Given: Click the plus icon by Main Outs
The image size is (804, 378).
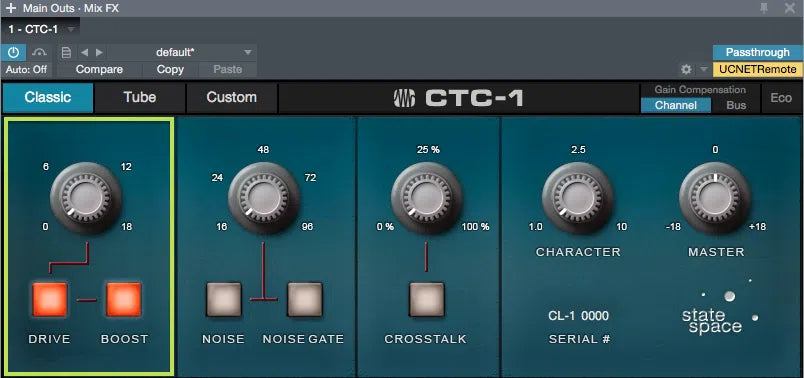Looking at the screenshot, I should pyautogui.click(x=11, y=8).
